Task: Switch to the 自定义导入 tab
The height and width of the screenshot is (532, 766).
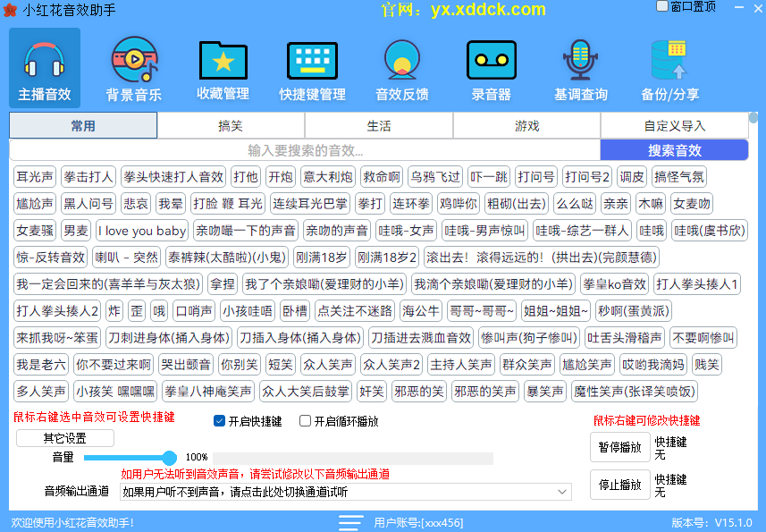Action: 674,126
